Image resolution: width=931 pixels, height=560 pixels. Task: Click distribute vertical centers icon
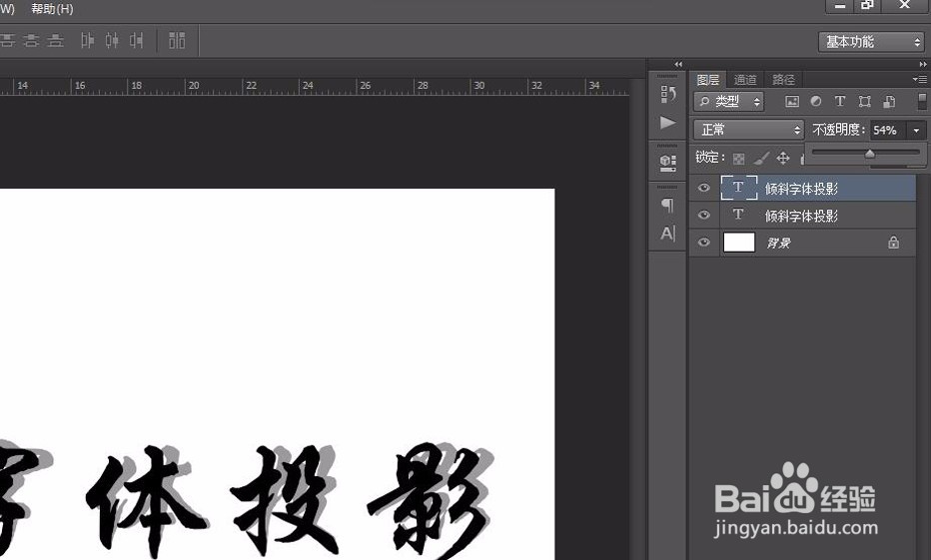pos(31,40)
